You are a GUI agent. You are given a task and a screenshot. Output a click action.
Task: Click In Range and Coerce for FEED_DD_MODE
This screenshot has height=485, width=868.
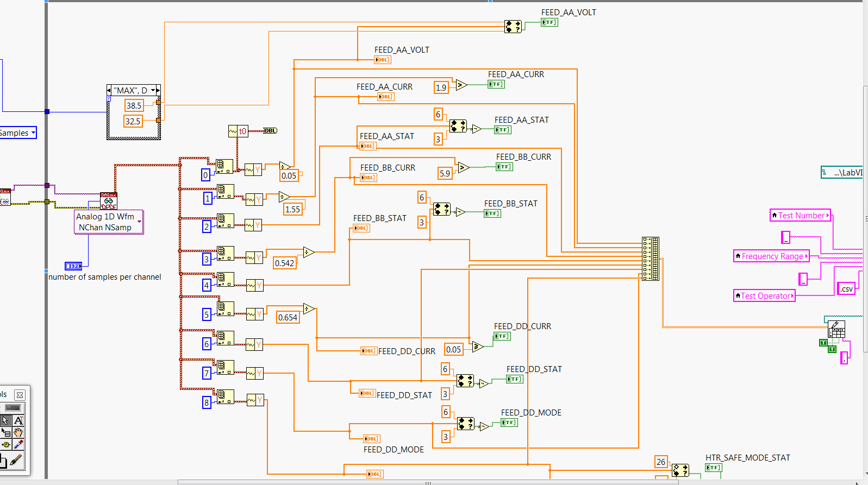466,423
